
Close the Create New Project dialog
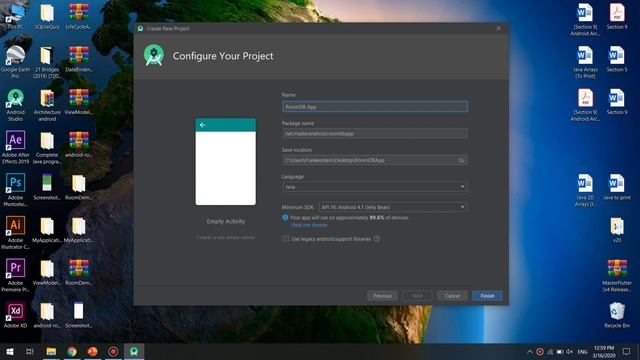point(498,29)
